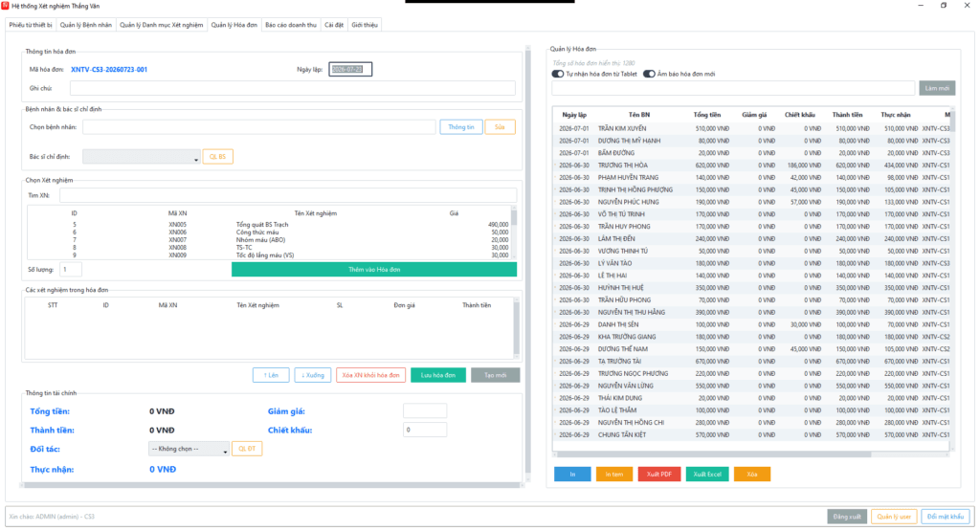Click the Số lượng quantity field

71,270
